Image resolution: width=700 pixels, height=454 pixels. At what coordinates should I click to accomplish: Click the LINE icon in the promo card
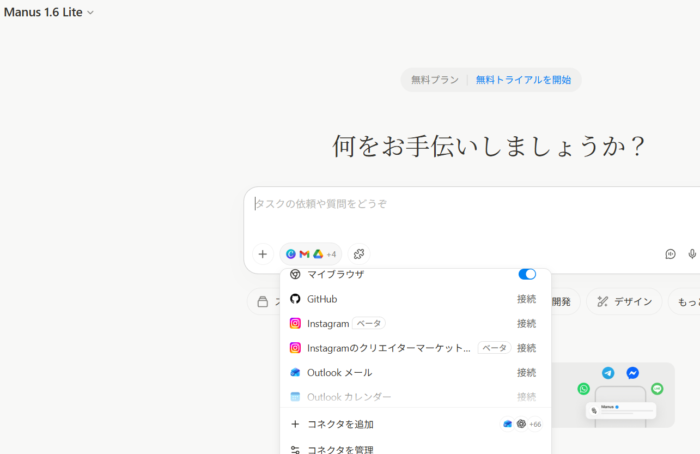pyautogui.click(x=657, y=389)
